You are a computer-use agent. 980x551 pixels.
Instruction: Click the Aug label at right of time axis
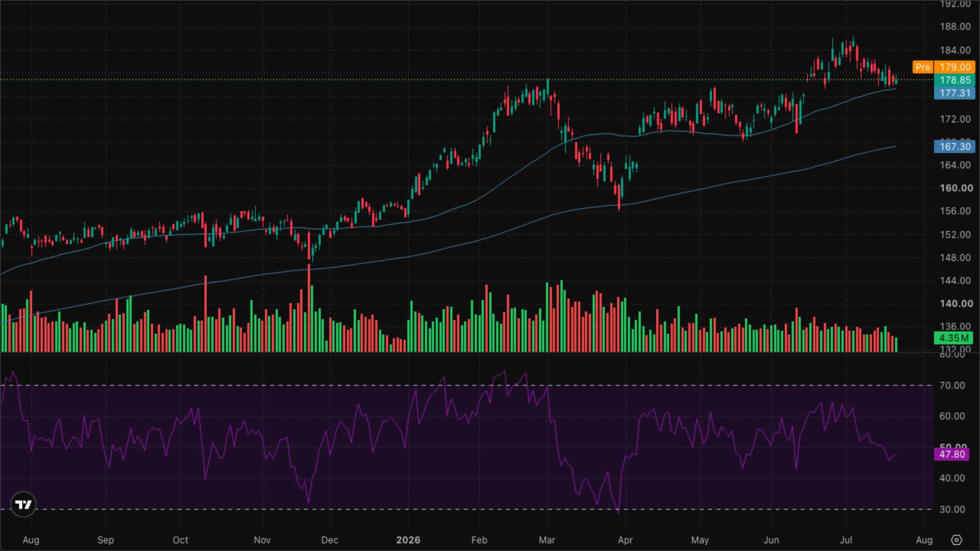[x=924, y=540]
